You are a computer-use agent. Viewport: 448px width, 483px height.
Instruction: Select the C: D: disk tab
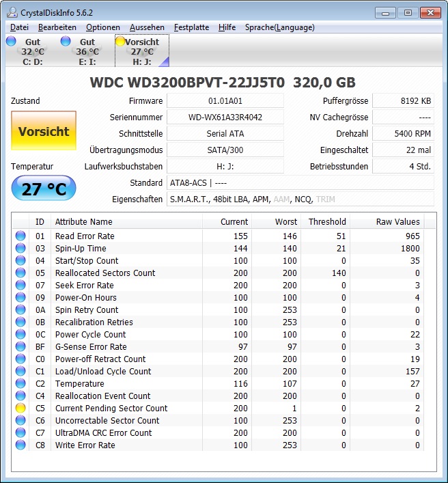tap(33, 51)
